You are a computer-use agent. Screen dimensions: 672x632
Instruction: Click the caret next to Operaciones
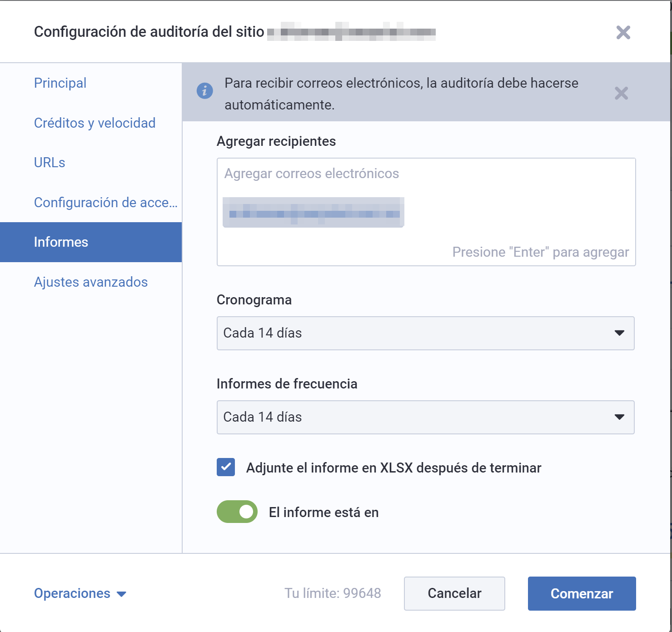(x=121, y=594)
